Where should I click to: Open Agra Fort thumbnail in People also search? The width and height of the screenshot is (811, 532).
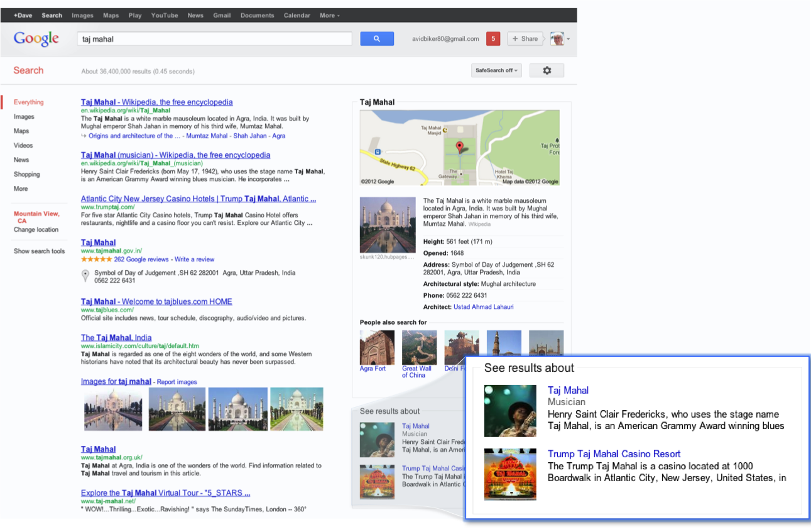click(377, 347)
